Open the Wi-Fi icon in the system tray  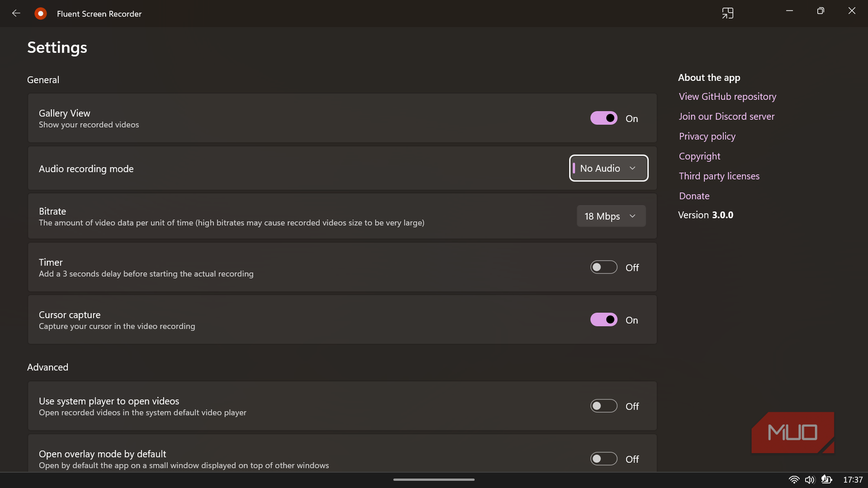[x=794, y=479]
